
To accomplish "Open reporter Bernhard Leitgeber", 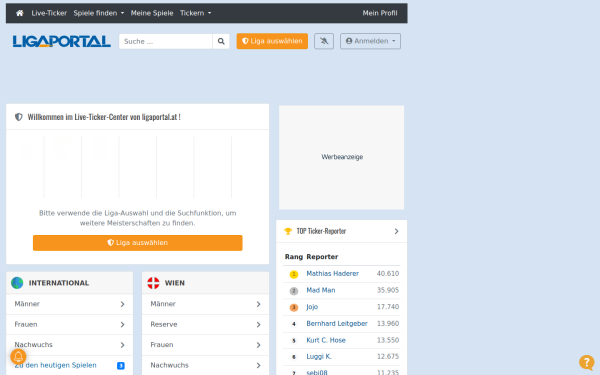I will 337,324.
